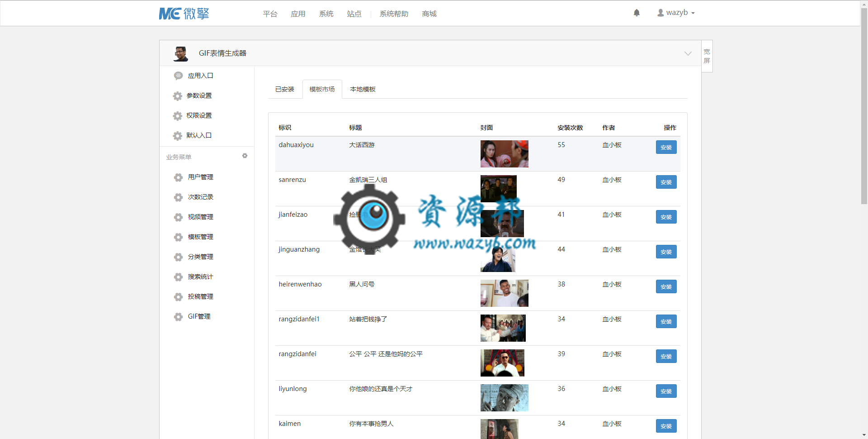Click the 大话西游 cover thumbnail
Screen dimensions: 868x439
[x=504, y=154]
